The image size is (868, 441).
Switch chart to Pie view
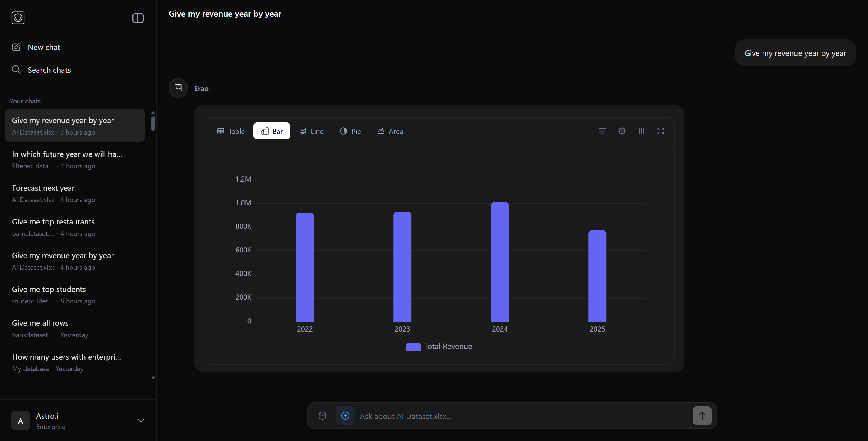click(x=350, y=131)
